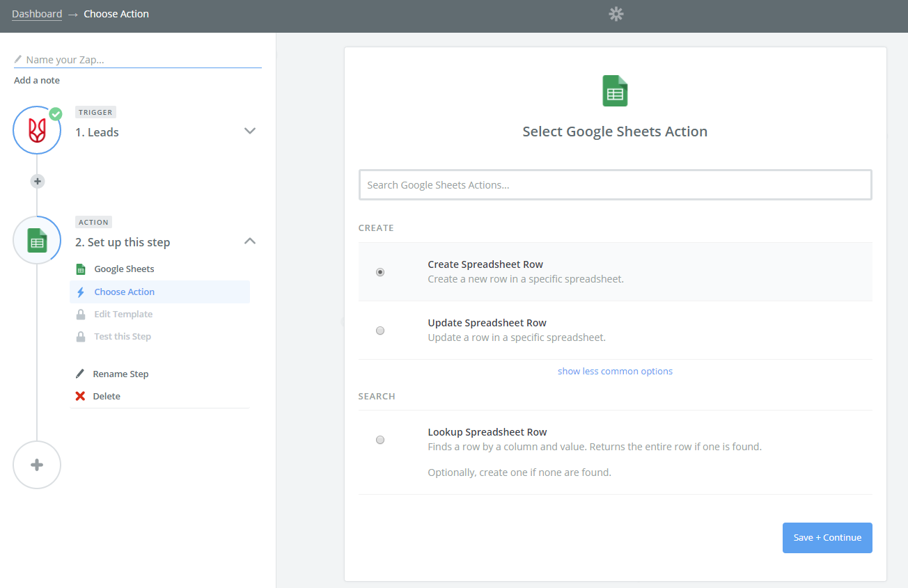Click the Google Sheets action step circle icon
This screenshot has height=588, width=908.
click(x=37, y=240)
